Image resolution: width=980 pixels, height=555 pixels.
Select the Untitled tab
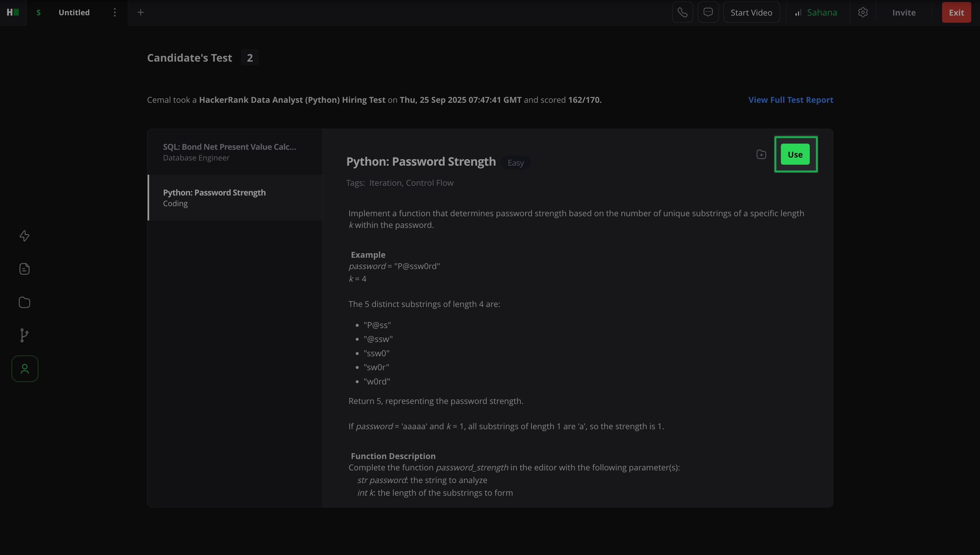pyautogui.click(x=74, y=13)
